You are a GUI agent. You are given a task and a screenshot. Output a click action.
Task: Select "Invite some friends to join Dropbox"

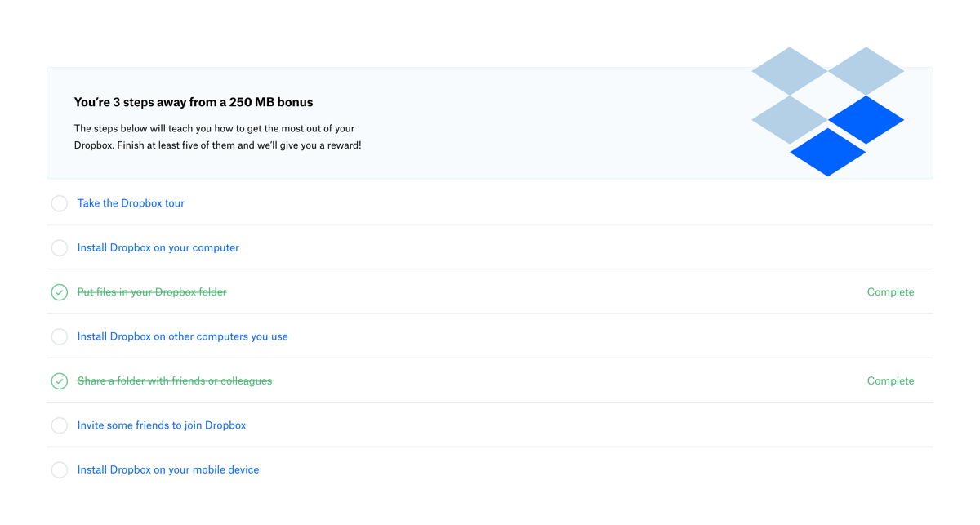pyautogui.click(x=162, y=425)
